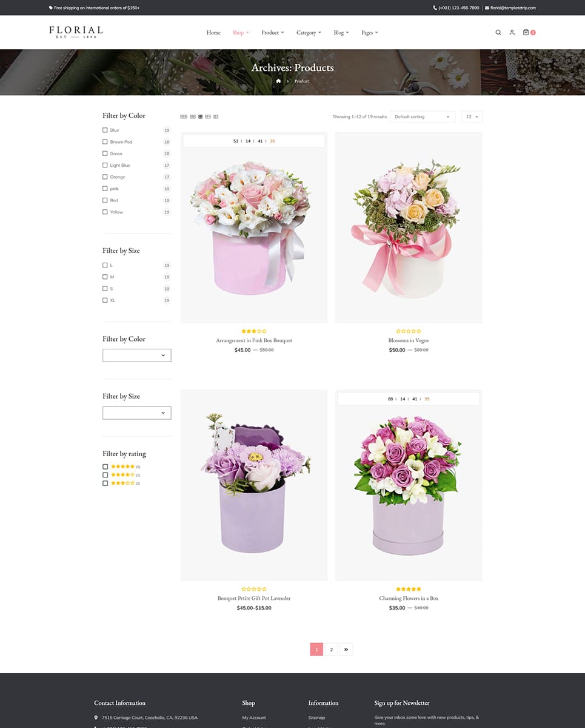
Task: Filter by five-star rating checkbox
Action: pos(105,467)
